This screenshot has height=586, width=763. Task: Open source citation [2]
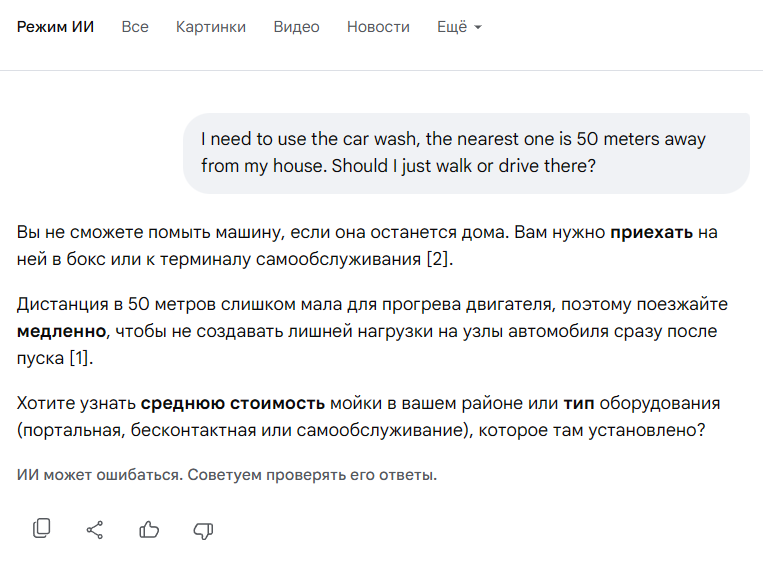439,260
